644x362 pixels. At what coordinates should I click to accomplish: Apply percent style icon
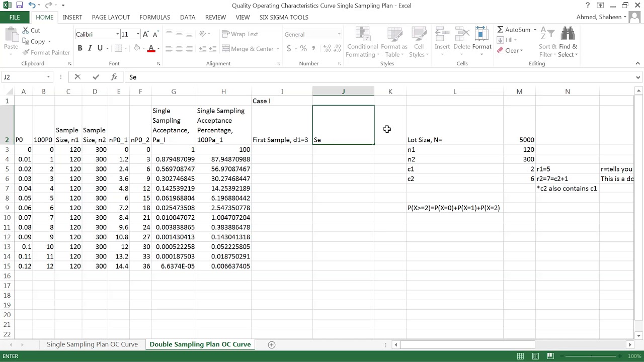303,49
